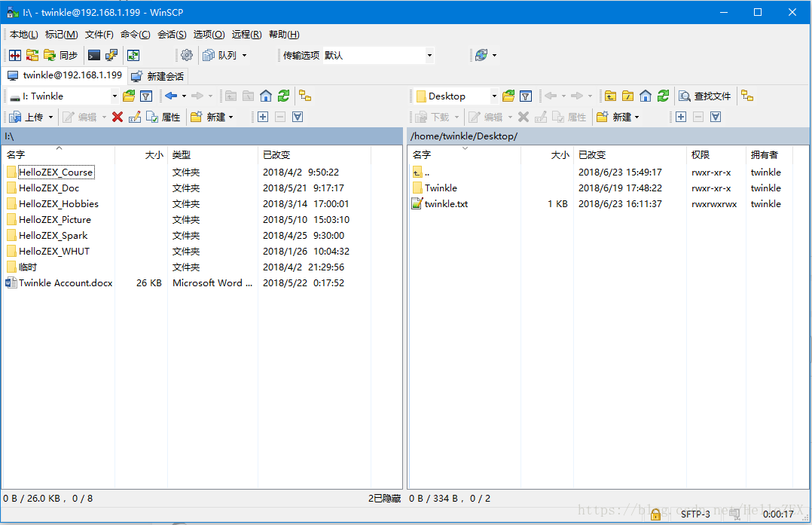Open the Help (帮助) menu

(x=284, y=35)
